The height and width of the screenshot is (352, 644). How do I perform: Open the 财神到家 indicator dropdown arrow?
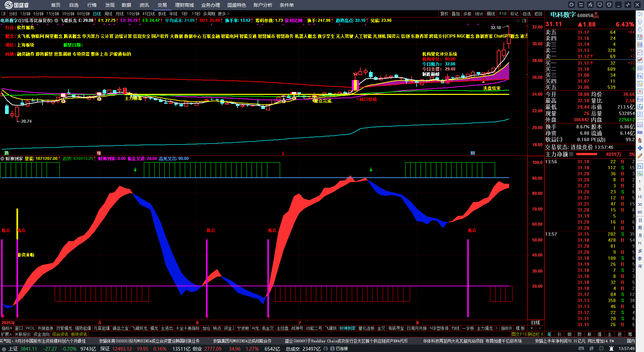[2, 159]
